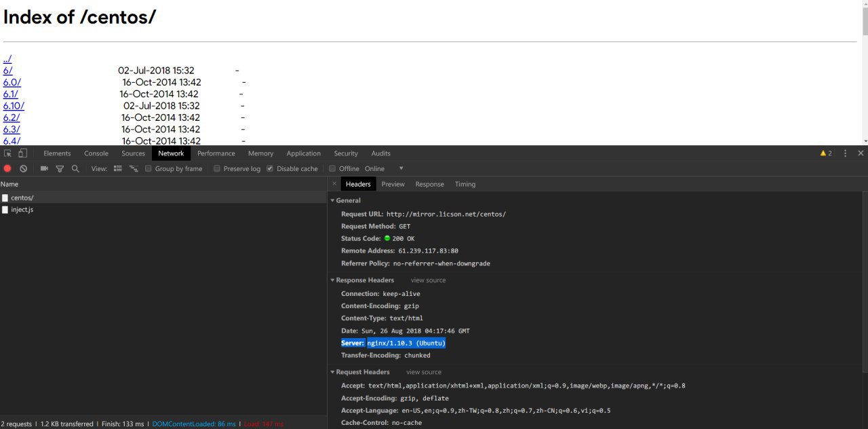Open the Security tab
868x429 pixels.
coord(346,153)
